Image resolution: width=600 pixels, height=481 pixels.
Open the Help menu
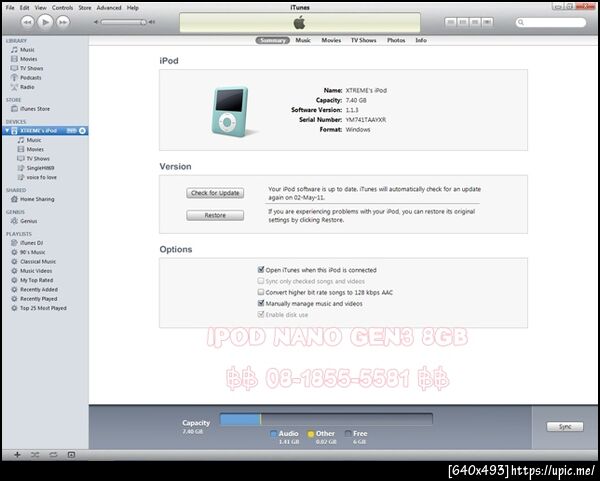(x=133, y=8)
